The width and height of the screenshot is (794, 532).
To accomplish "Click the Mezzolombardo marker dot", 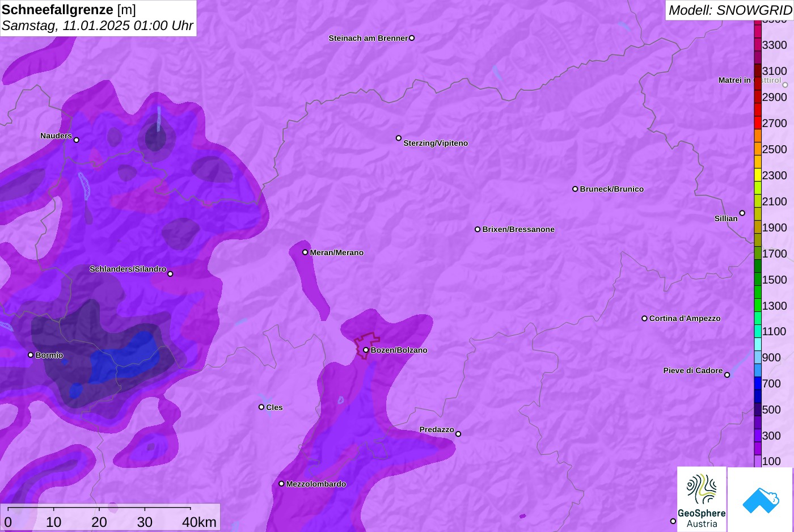I will click(281, 484).
